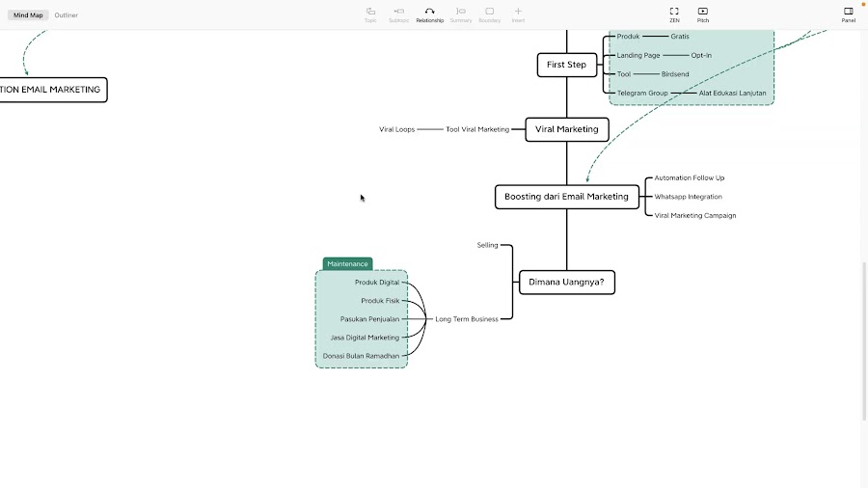Image resolution: width=868 pixels, height=488 pixels.
Task: Switch to Mind Map view
Action: pos(28,14)
